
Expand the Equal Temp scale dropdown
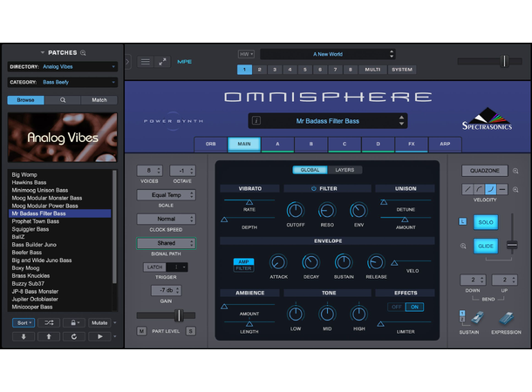pos(166,195)
